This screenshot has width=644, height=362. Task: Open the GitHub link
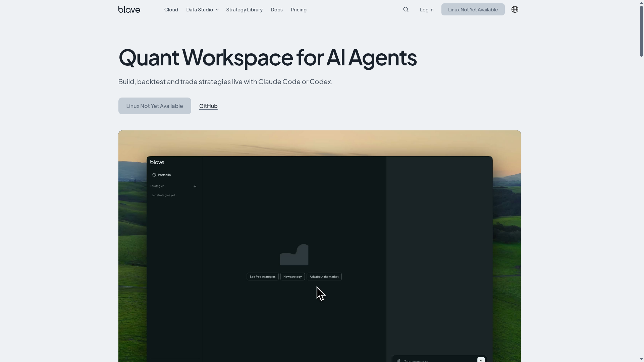click(208, 106)
